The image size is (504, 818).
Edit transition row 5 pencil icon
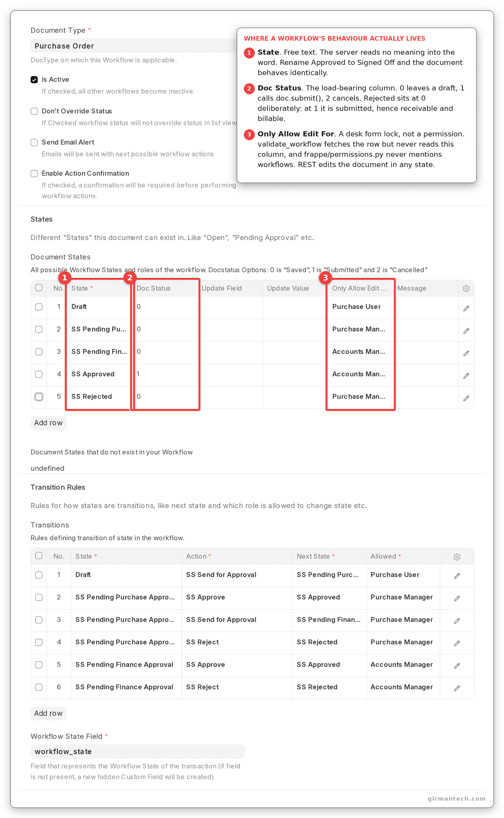click(457, 665)
